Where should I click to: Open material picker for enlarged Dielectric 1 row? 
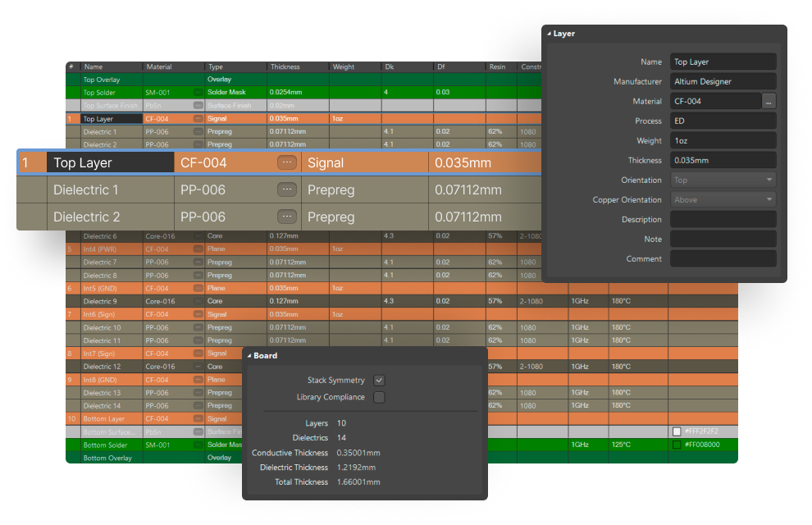[x=286, y=189]
